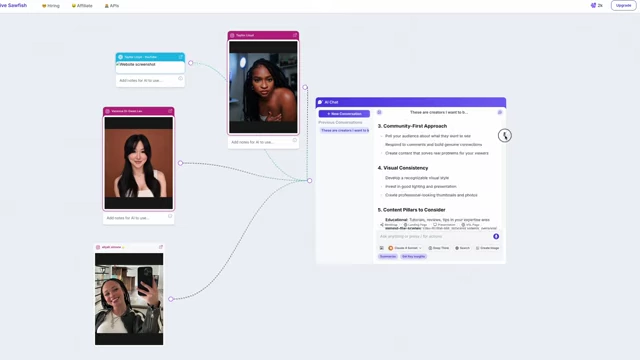
Task: Open the Hiring menu item
Action: [51, 6]
